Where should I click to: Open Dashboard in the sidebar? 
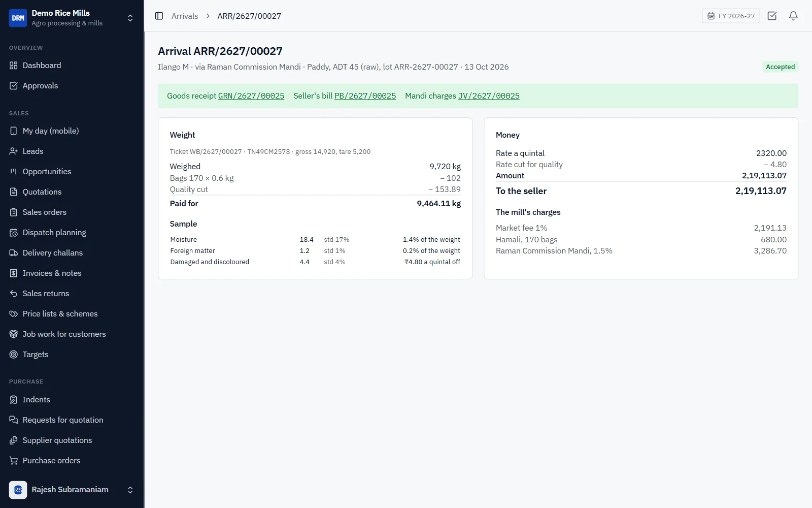(72, 66)
